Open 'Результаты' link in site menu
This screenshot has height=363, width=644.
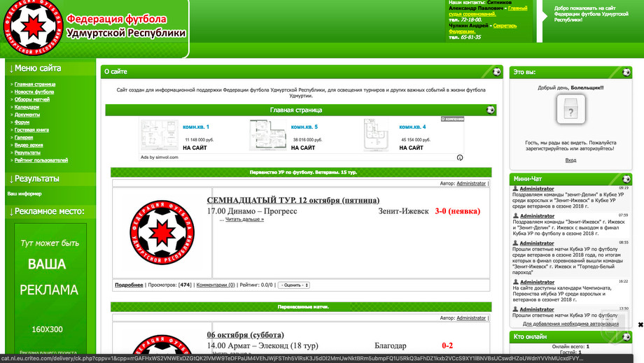coord(27,152)
